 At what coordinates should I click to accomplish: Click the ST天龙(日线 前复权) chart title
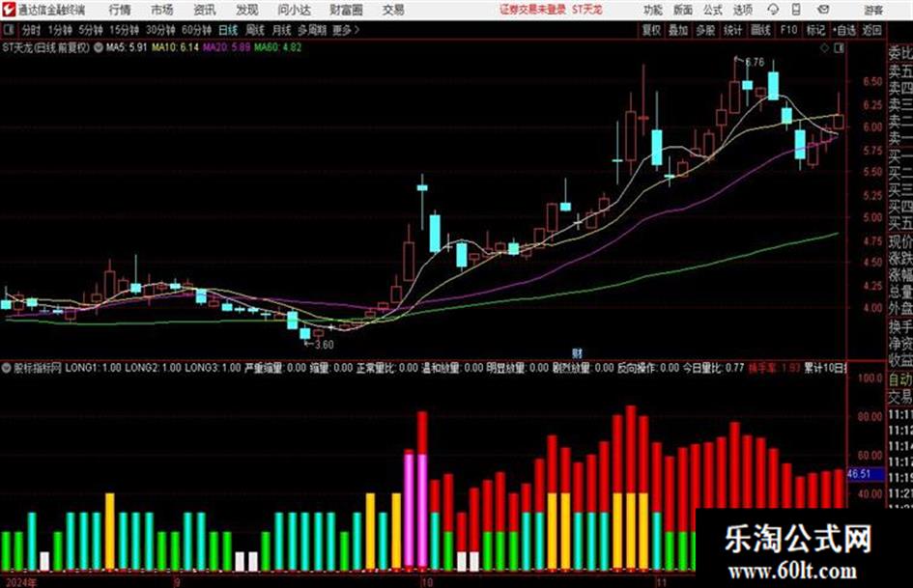pyautogui.click(x=46, y=47)
